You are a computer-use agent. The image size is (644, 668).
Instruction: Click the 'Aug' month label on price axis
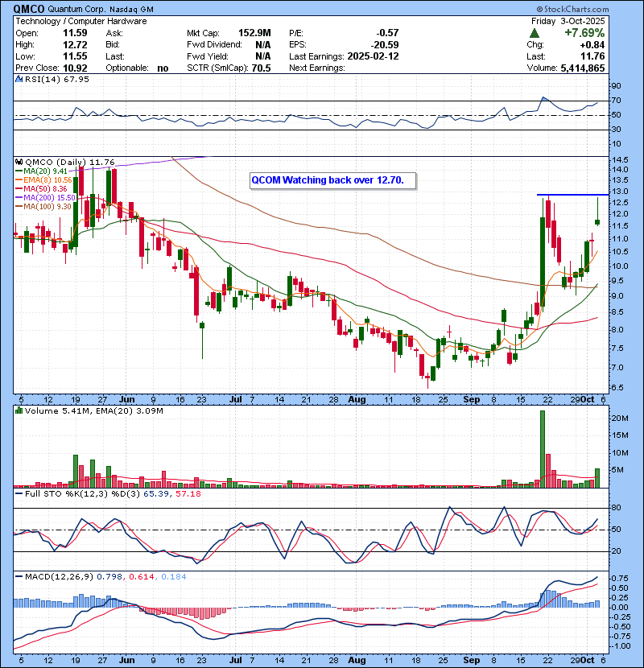point(357,400)
